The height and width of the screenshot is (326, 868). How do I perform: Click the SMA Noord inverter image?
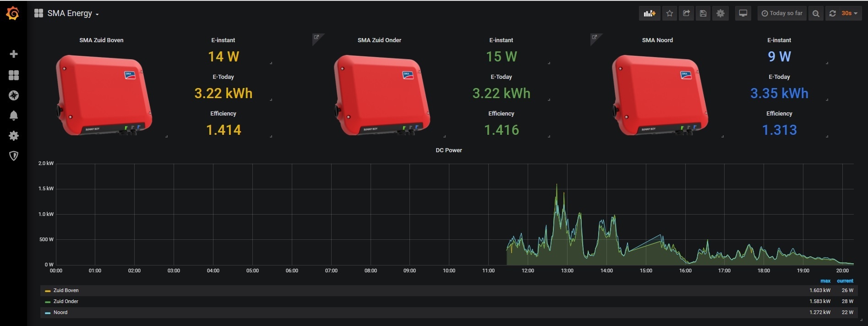660,95
